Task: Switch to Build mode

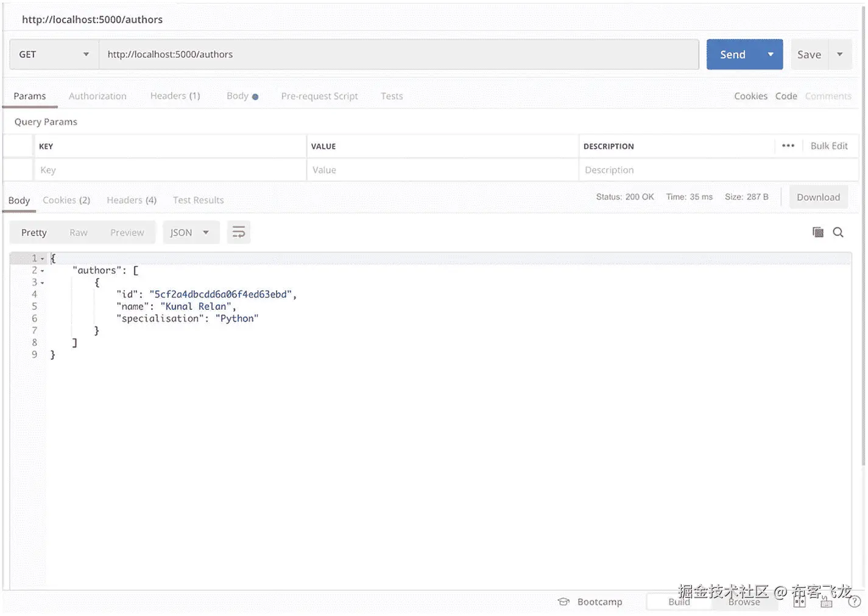Action: coord(679,601)
